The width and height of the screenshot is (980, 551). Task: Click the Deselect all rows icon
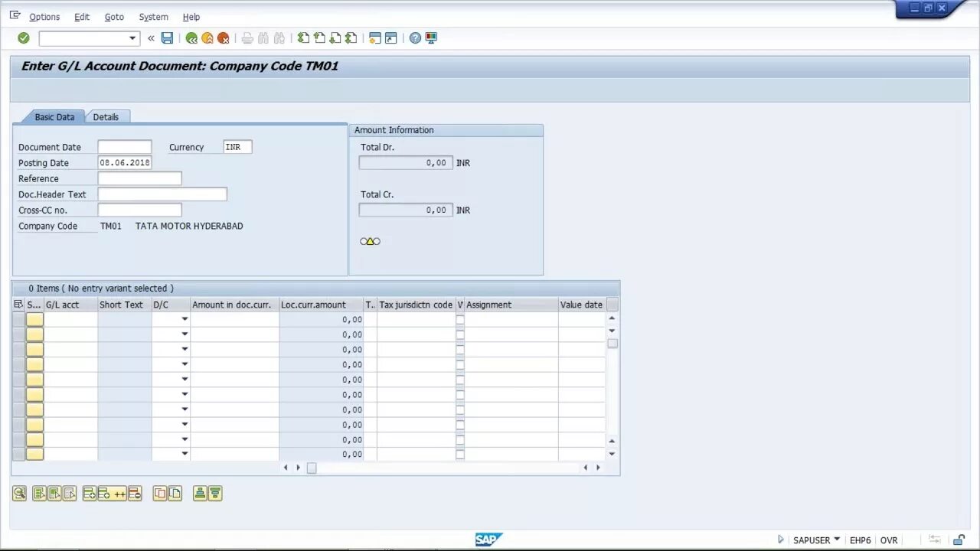pyautogui.click(x=70, y=494)
